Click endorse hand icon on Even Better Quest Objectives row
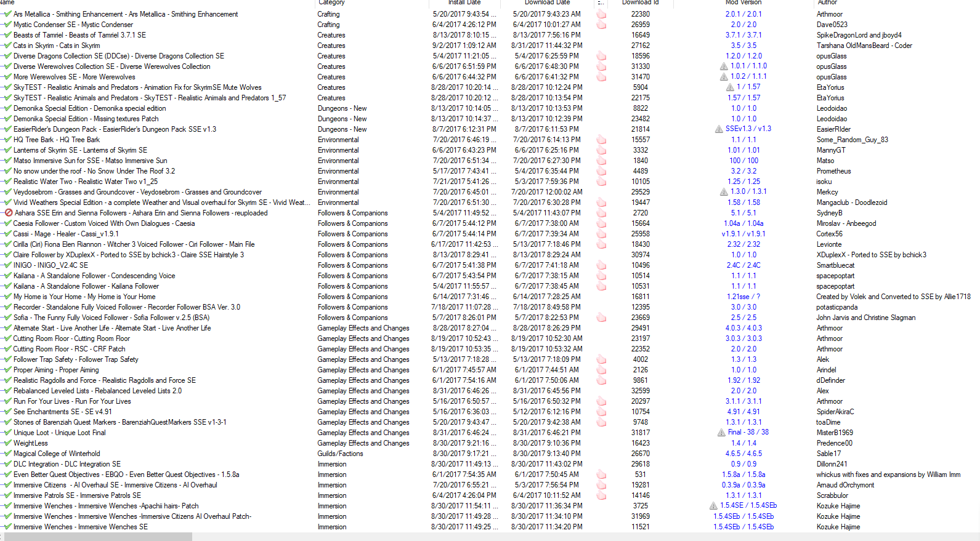Image resolution: width=980 pixels, height=541 pixels. coord(601,475)
